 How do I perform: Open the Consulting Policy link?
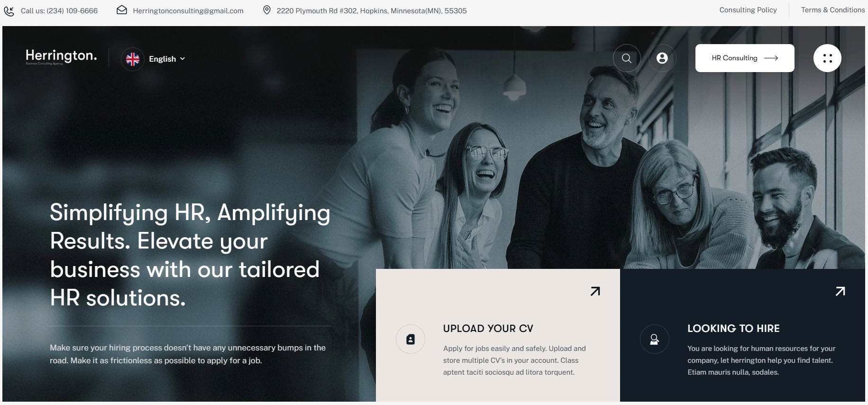click(748, 10)
